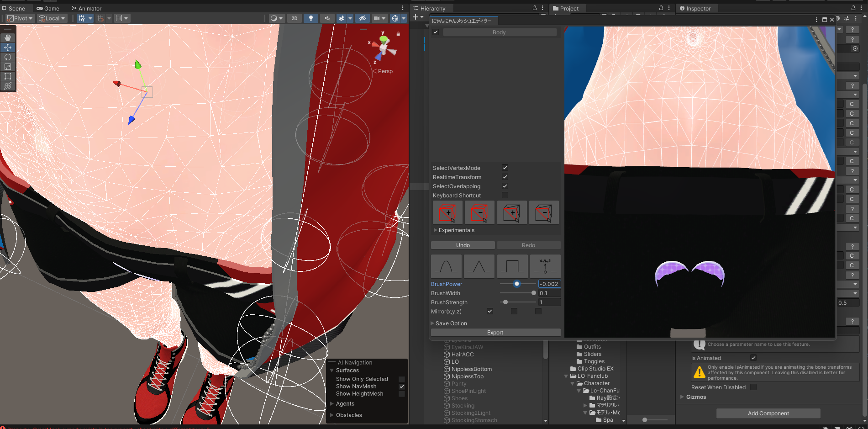Screen dimensions: 868x429
Task: Choose the face-remove selection mode icon
Action: (x=544, y=212)
